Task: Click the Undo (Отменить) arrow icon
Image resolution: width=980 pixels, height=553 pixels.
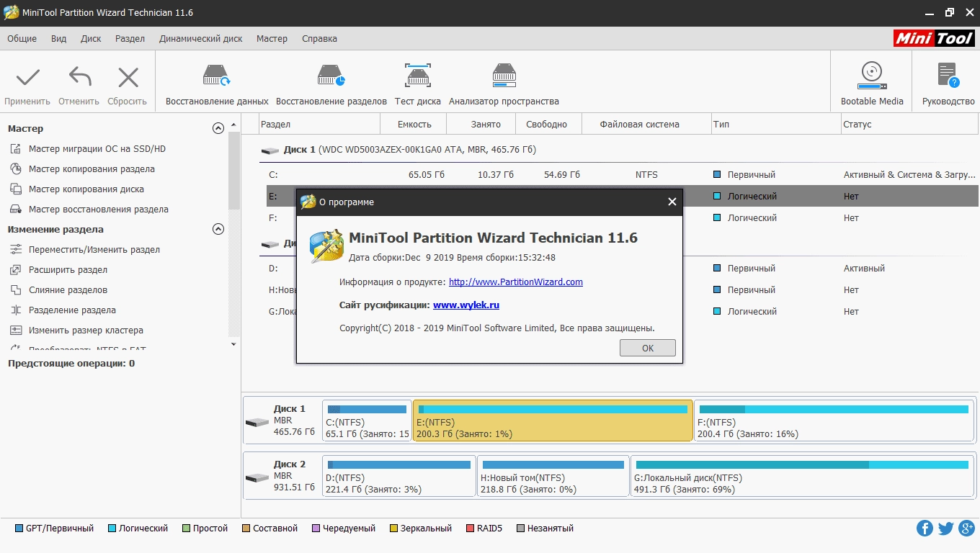Action: click(x=79, y=77)
